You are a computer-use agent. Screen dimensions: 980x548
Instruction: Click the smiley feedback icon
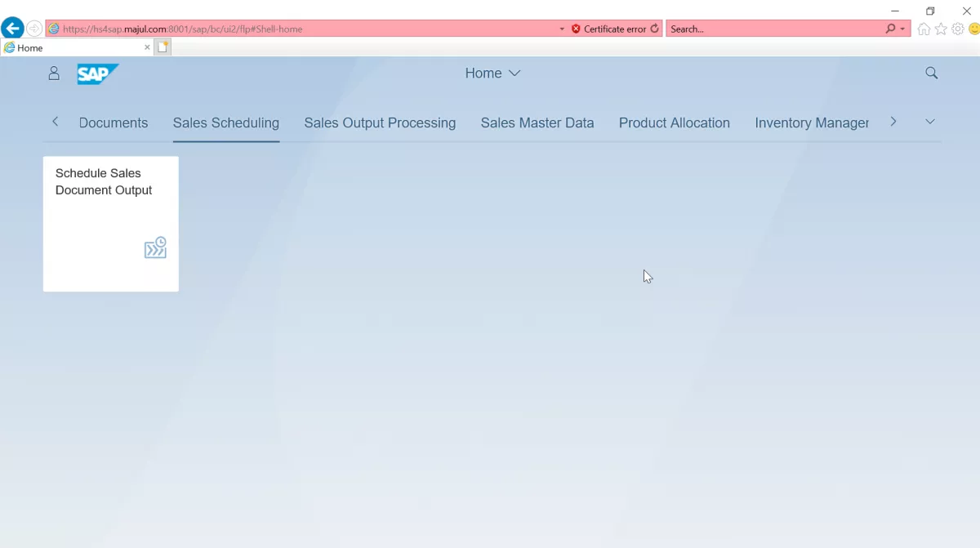(974, 29)
